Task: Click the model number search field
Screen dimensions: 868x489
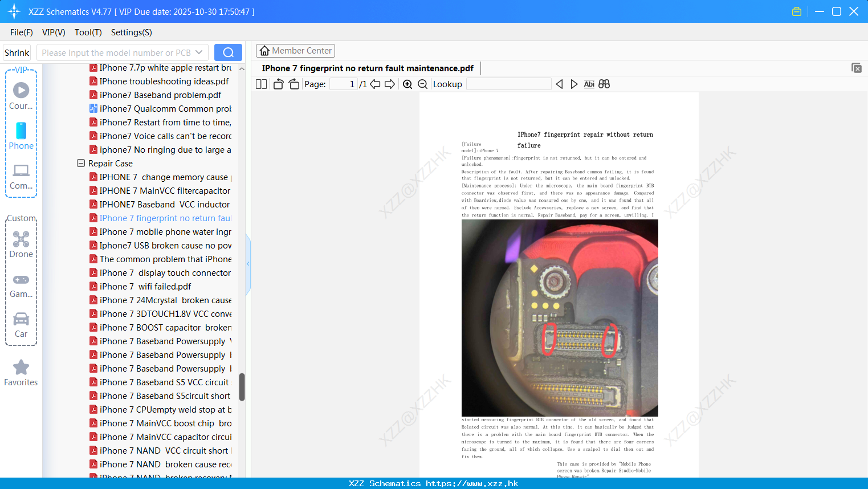Action: [116, 52]
